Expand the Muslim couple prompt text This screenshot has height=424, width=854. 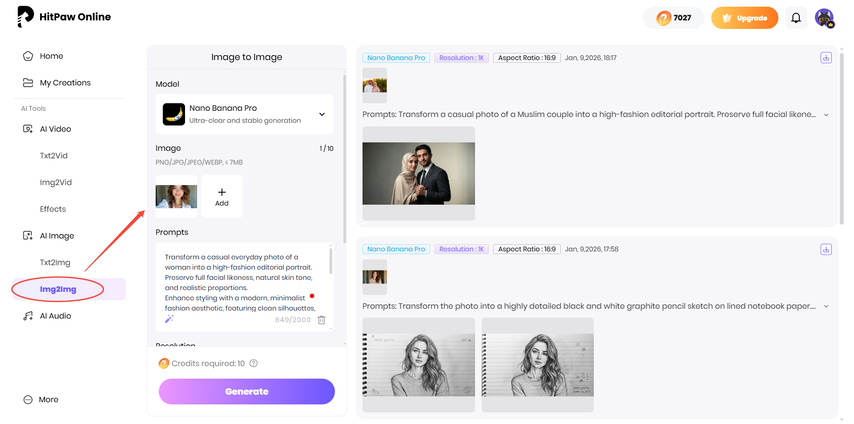(x=826, y=115)
